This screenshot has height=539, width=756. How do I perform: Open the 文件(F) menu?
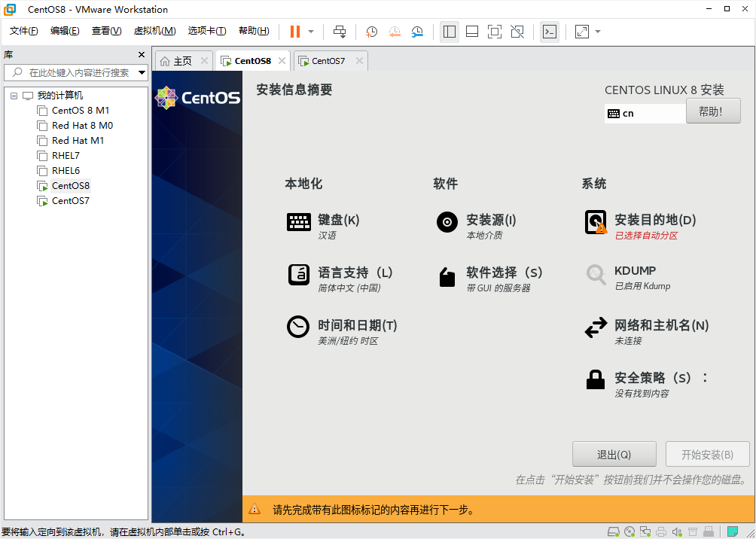(x=23, y=31)
